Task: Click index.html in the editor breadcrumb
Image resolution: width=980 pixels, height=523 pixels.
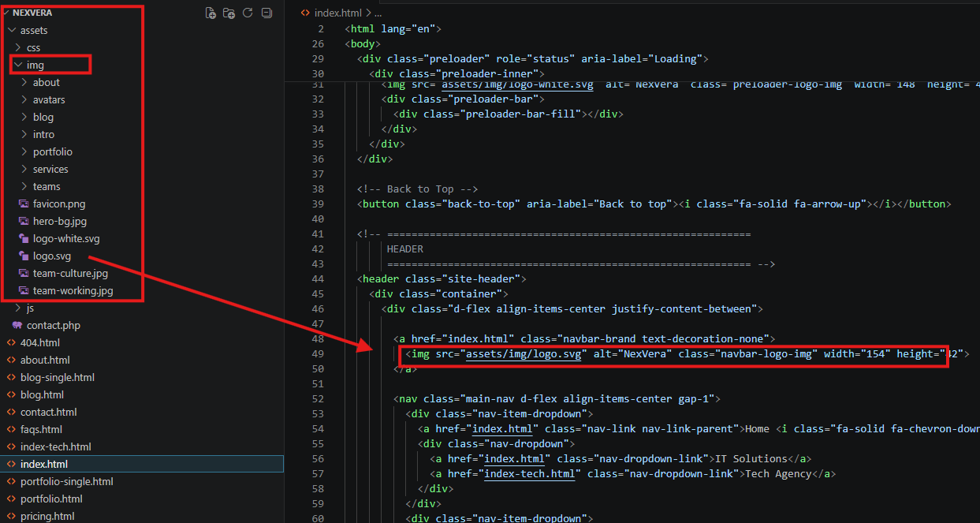Action: point(337,13)
